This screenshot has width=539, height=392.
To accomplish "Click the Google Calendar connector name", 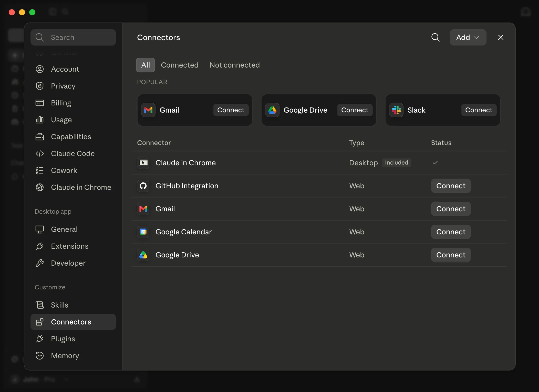I will pyautogui.click(x=184, y=232).
